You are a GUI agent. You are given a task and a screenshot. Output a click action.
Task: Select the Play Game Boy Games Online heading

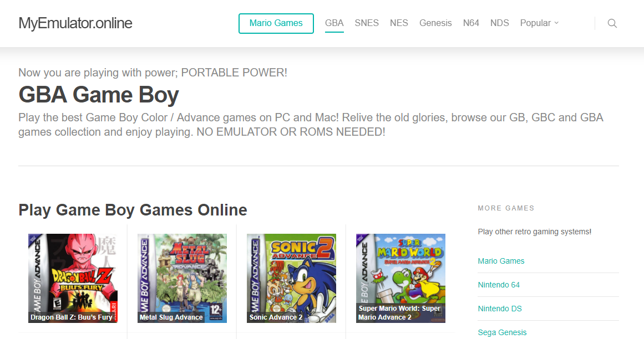(x=133, y=210)
